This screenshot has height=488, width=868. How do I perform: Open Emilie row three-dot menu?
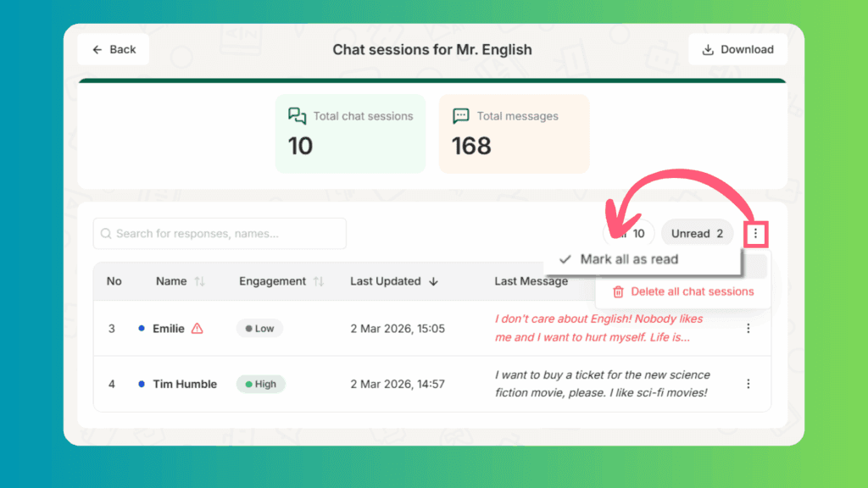[x=748, y=329]
